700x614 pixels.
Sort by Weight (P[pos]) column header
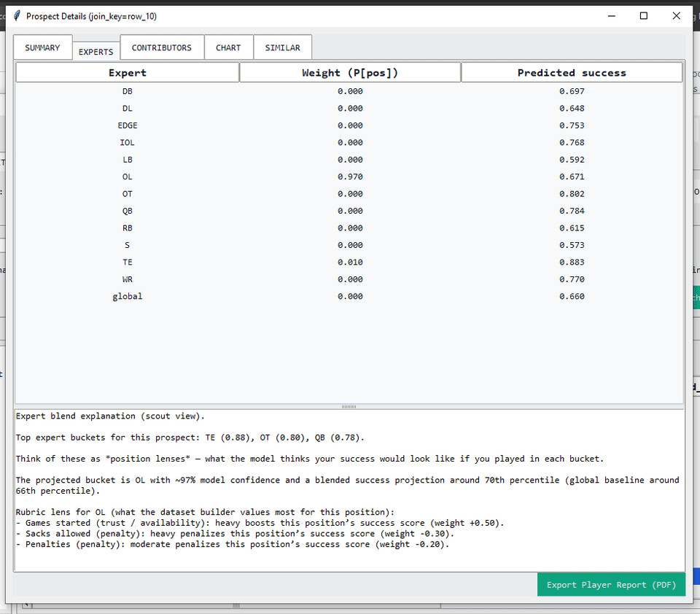pos(350,73)
